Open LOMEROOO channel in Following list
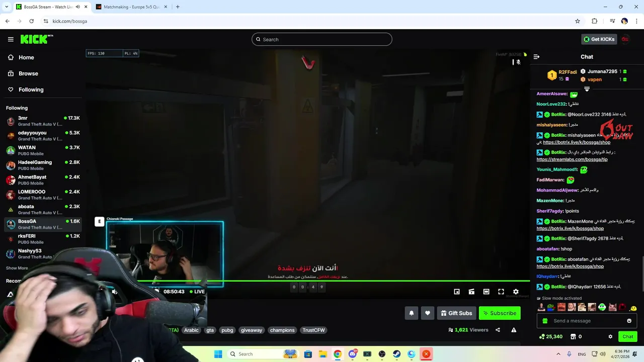This screenshot has width=644, height=362. click(43, 195)
